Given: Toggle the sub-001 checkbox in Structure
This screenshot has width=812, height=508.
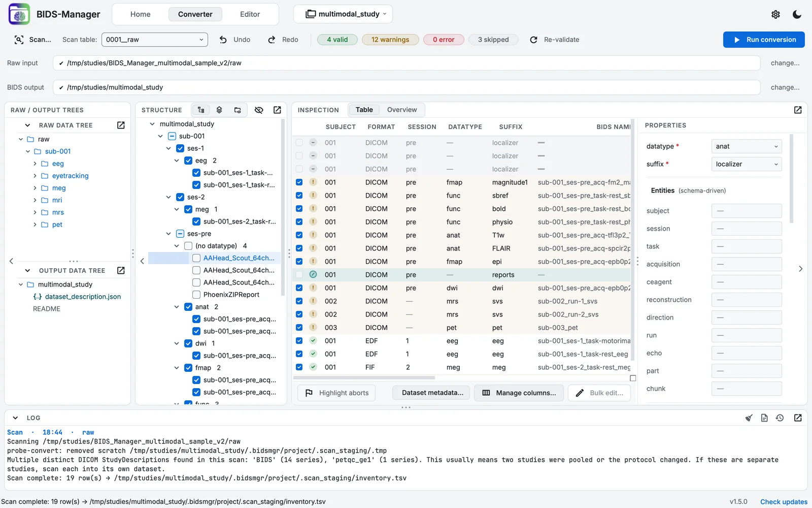Looking at the screenshot, I should click(x=172, y=136).
